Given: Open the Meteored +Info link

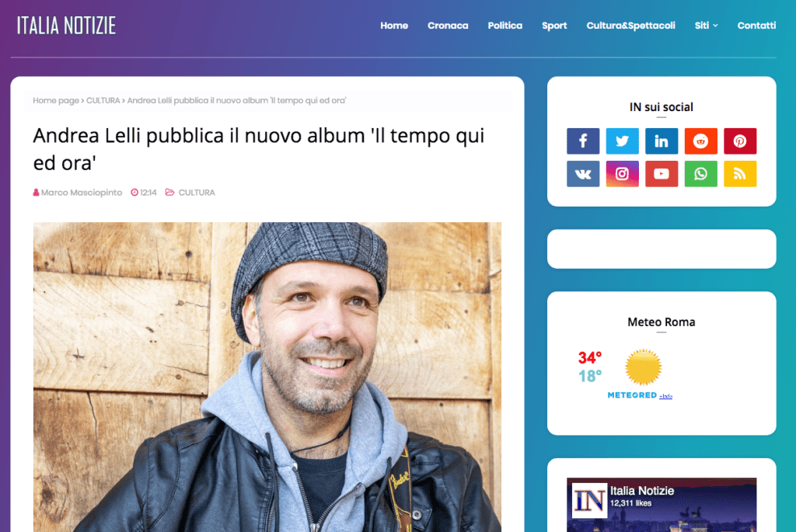Looking at the screenshot, I should point(665,396).
